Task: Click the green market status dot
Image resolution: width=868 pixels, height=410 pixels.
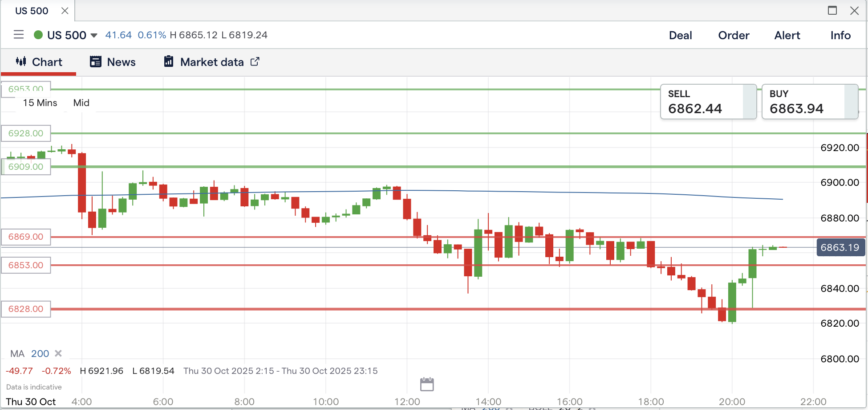Action: [38, 35]
